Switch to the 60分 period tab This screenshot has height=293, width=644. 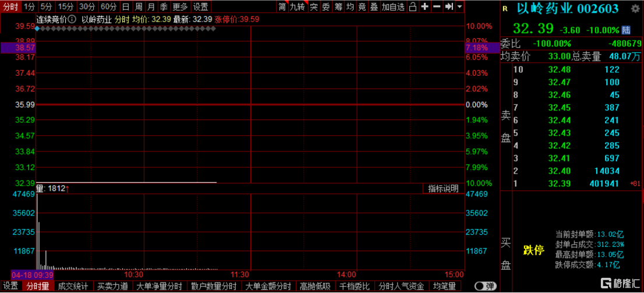click(109, 6)
